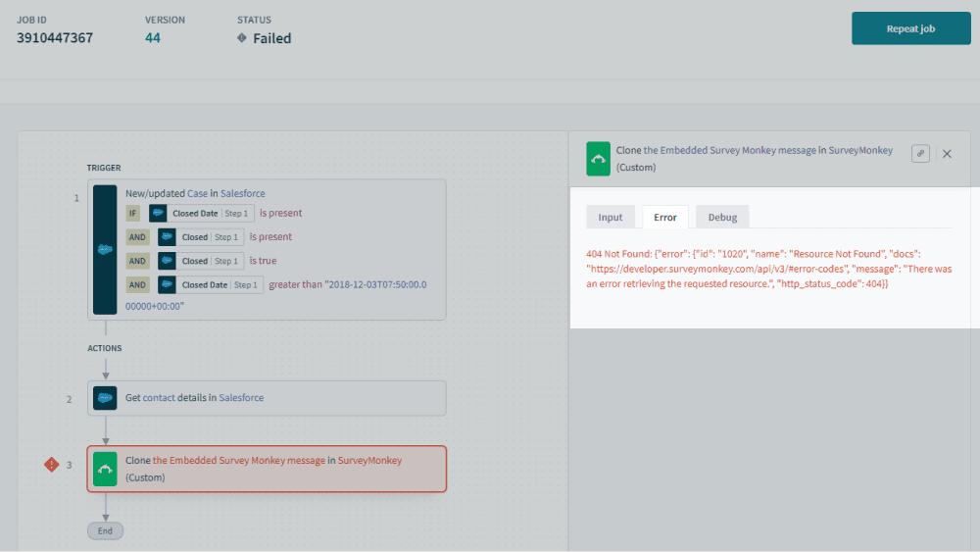Click Salesforce icon on step 2

pos(105,398)
